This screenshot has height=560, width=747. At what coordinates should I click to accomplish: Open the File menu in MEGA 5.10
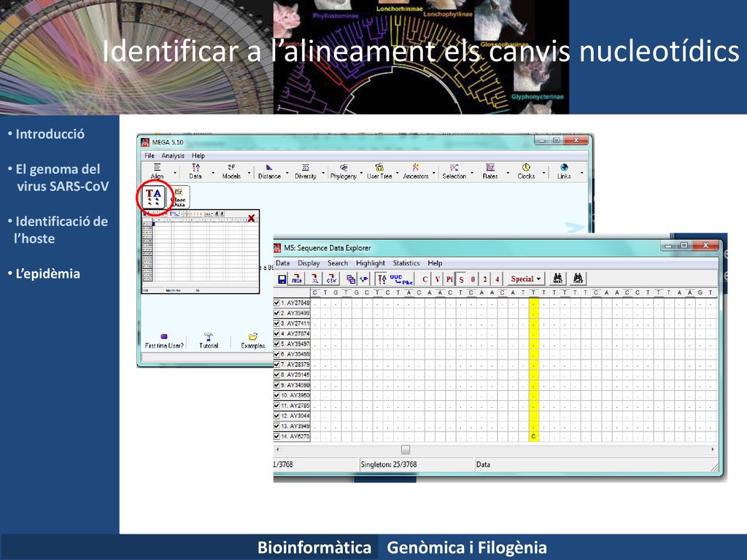point(150,156)
